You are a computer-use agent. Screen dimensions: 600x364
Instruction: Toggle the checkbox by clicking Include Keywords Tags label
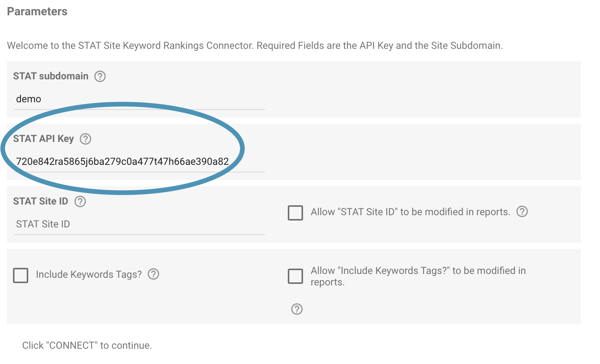(x=89, y=274)
